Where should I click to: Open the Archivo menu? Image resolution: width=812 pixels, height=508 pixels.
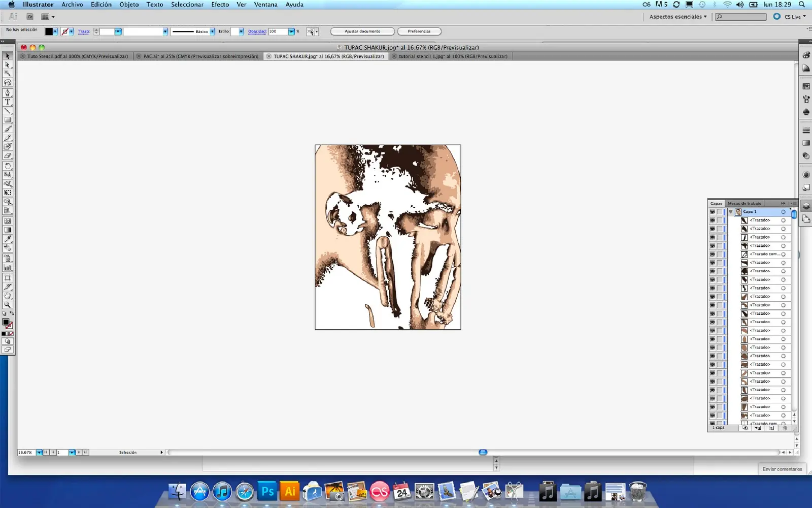[x=72, y=5]
